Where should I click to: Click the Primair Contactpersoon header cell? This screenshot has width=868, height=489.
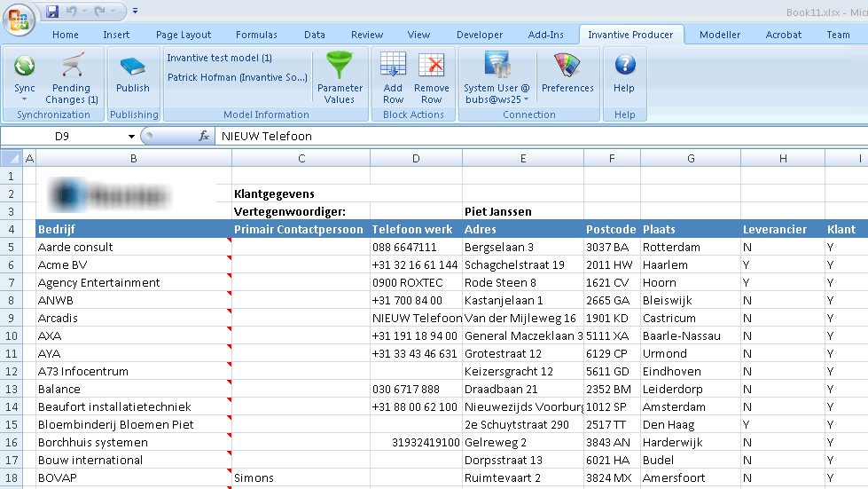point(301,229)
